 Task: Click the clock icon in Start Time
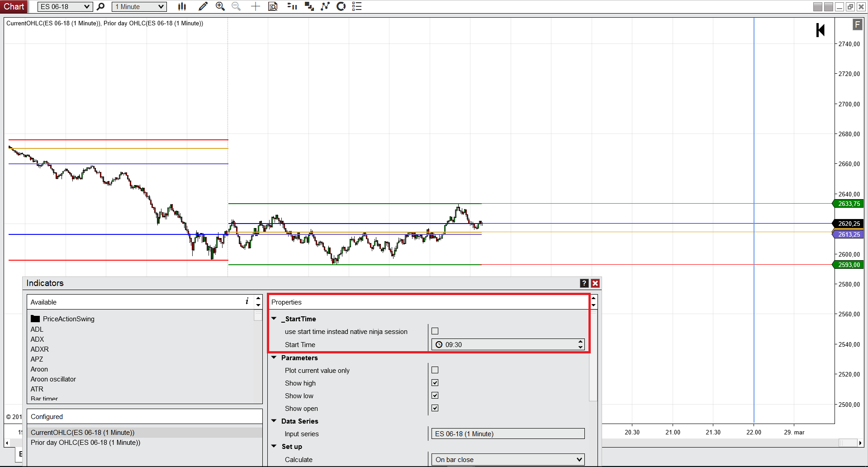point(439,345)
